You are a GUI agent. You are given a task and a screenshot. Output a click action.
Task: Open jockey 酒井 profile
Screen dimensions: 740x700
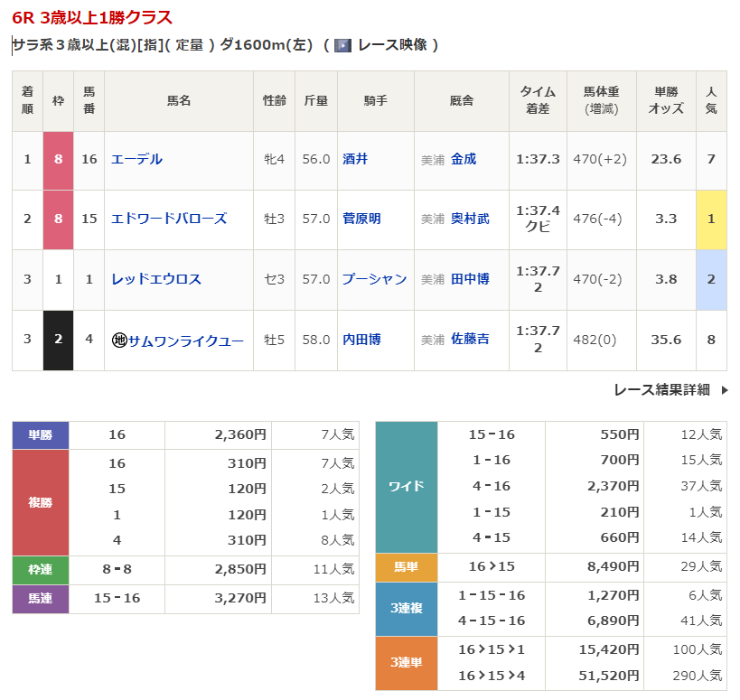pos(355,159)
